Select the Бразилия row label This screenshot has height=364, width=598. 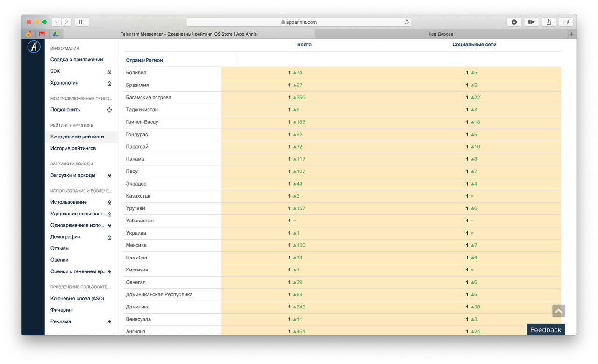(137, 85)
